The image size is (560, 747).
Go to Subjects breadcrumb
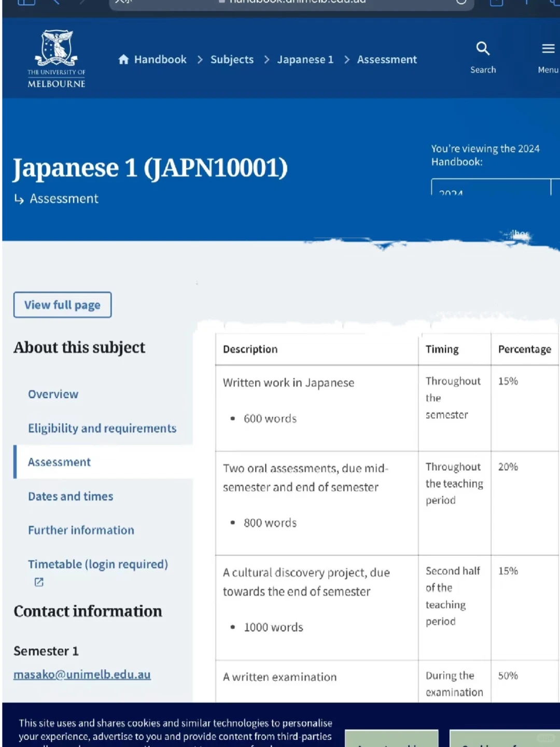(x=232, y=60)
